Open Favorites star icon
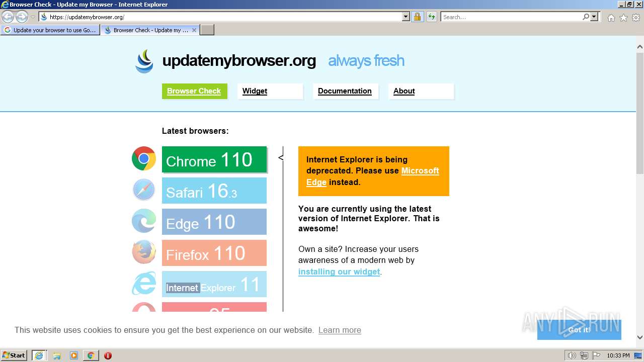 (623, 18)
